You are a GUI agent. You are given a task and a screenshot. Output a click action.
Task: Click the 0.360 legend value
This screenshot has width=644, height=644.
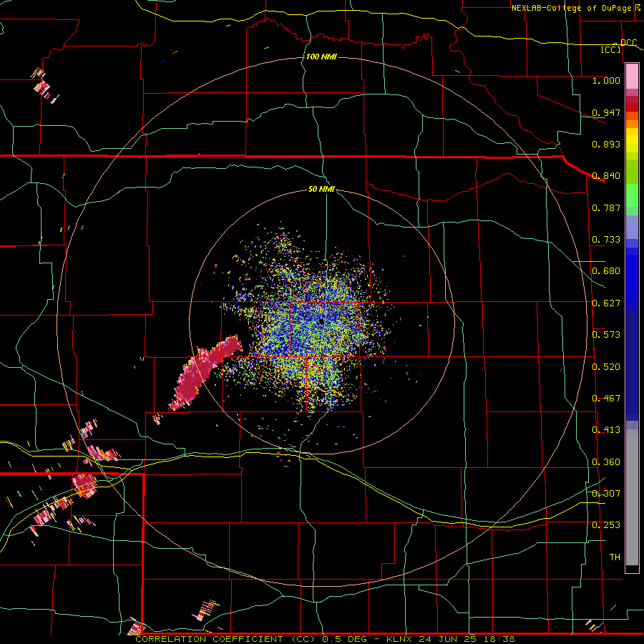pos(606,462)
